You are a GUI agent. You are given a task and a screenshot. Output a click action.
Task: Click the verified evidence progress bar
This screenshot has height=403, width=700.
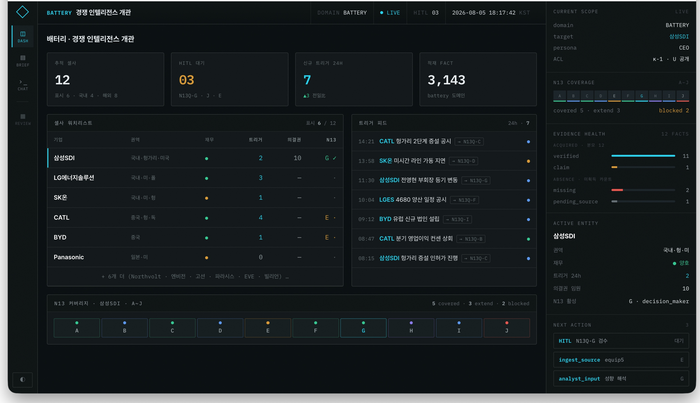pyautogui.click(x=643, y=156)
